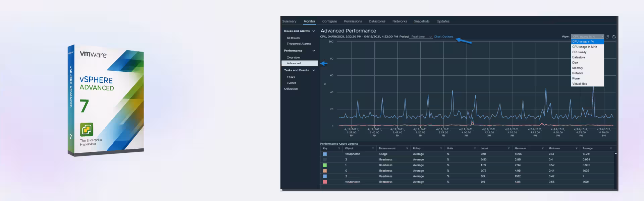Click Average value 13.241 cell
Viewport: 644px width, 201px height.
pos(586,154)
